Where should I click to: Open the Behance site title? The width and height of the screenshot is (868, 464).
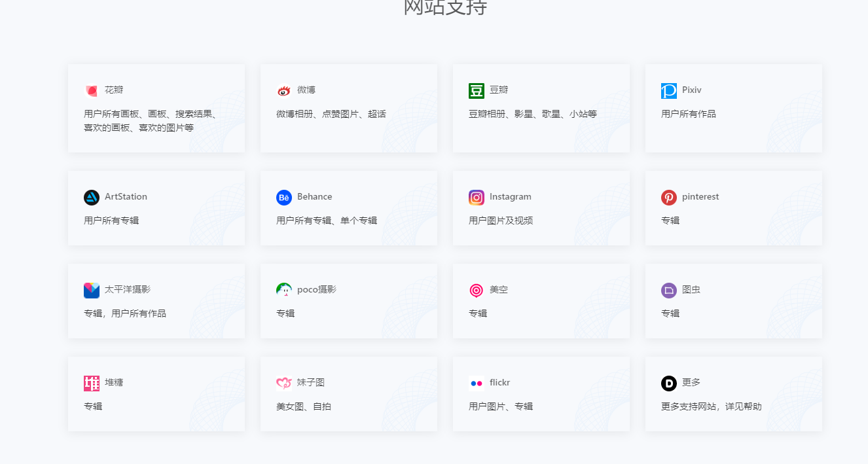pyautogui.click(x=315, y=196)
